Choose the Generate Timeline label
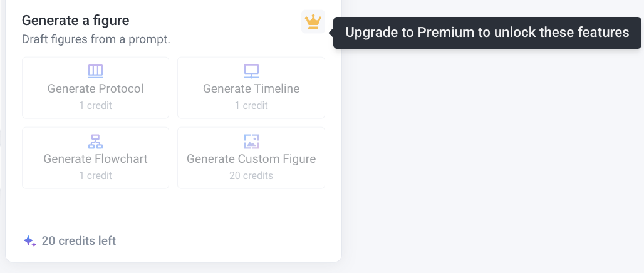 [251, 89]
